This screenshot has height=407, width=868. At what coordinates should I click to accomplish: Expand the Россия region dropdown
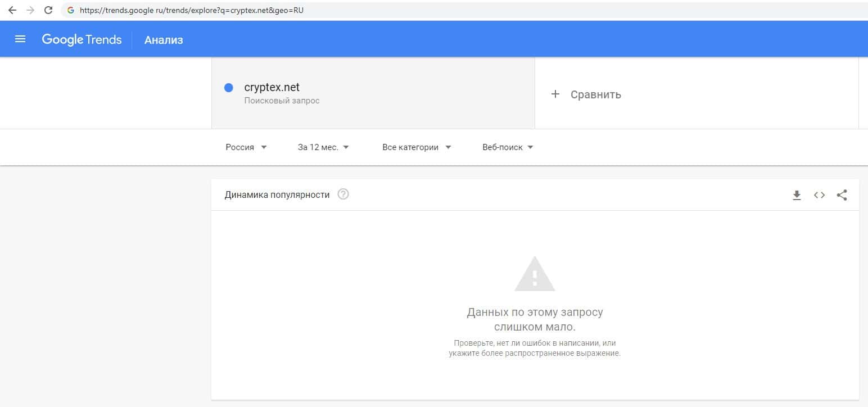tap(246, 147)
